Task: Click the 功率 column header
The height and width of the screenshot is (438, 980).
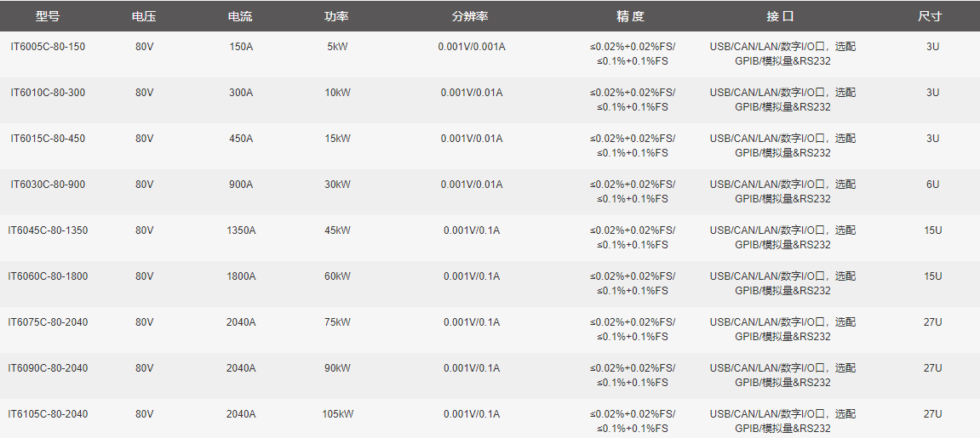Action: [337, 17]
